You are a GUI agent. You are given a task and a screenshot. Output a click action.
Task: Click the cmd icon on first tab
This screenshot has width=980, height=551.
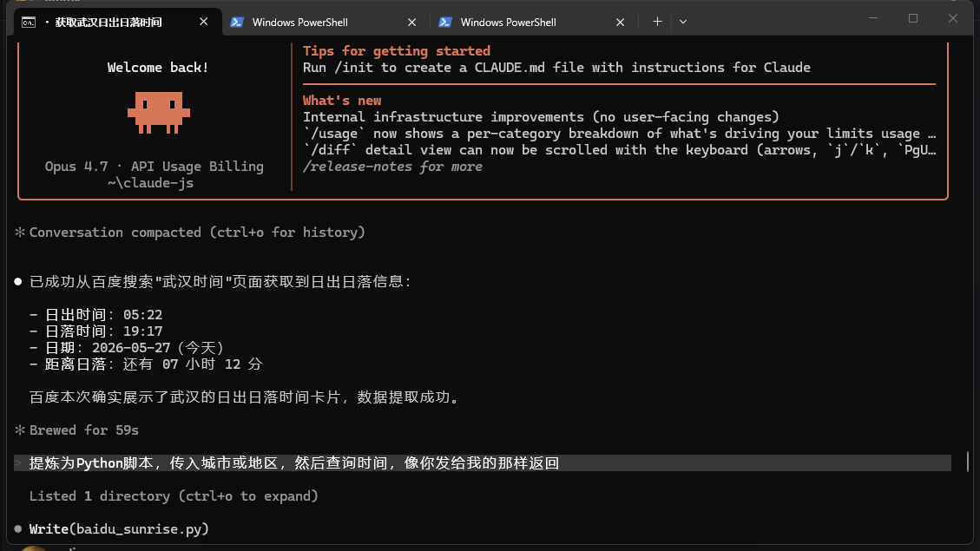[x=29, y=23]
